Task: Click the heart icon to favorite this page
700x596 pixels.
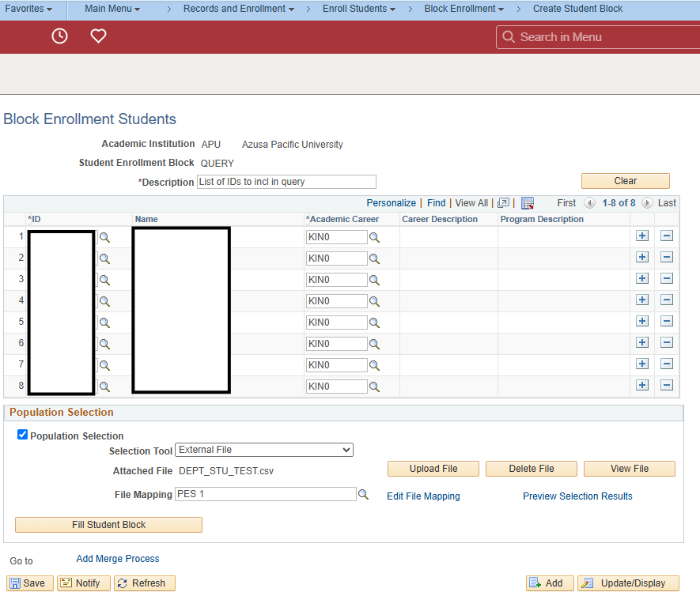Action: point(98,36)
